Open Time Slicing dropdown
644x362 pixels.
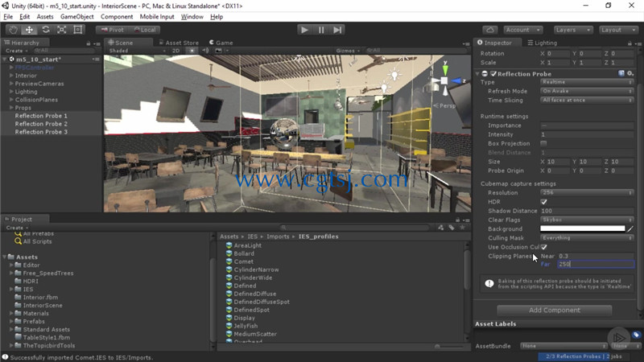(587, 100)
